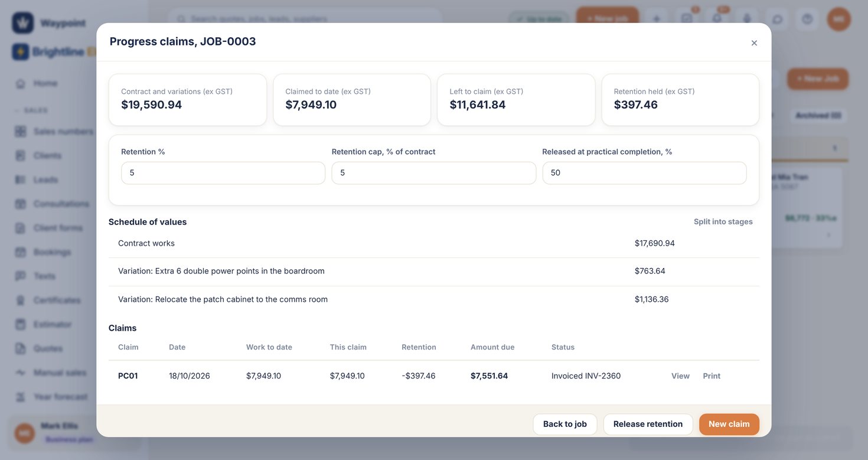Open the chat icon in background top bar

coord(777,19)
